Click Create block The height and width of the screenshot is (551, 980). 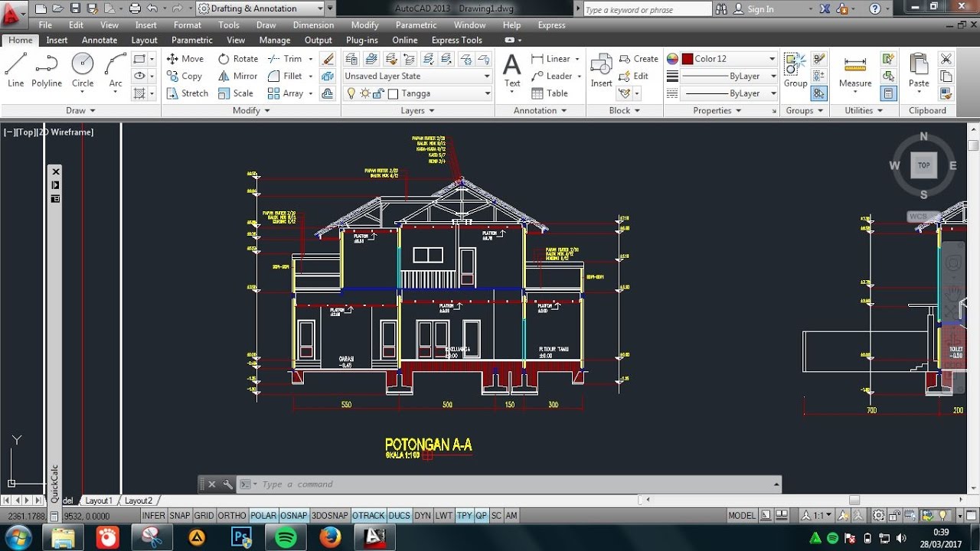(638, 58)
